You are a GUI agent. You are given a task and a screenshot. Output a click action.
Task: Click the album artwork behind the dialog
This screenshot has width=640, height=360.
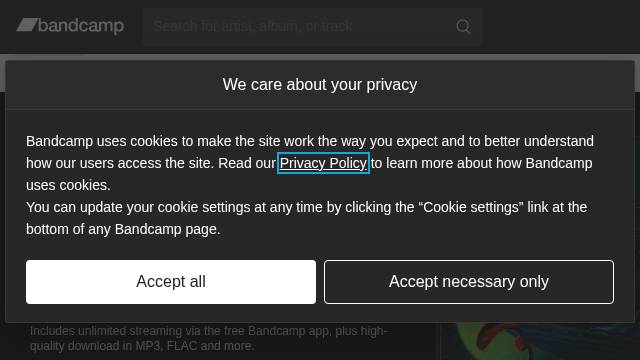(540, 341)
